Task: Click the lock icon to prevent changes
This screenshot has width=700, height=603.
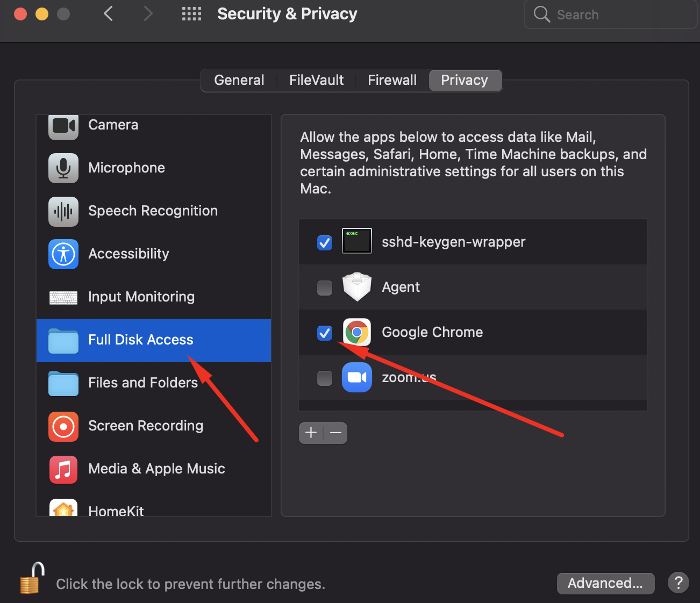Action: coord(32,579)
